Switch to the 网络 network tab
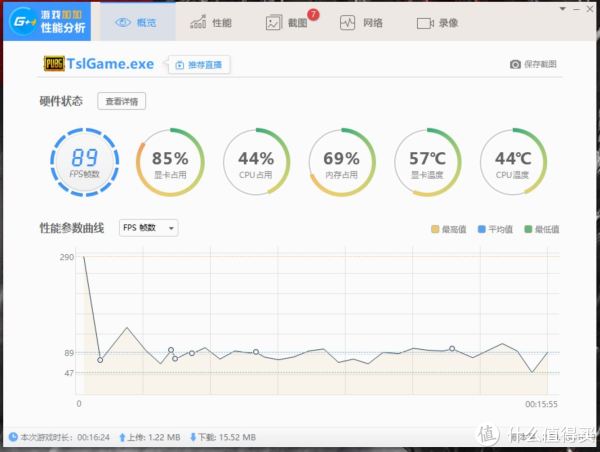 point(361,23)
